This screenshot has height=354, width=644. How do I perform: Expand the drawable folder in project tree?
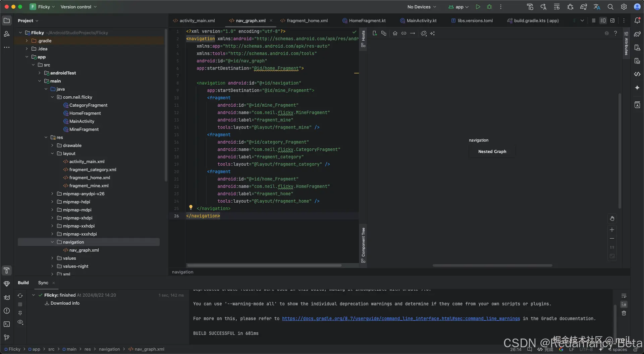pyautogui.click(x=52, y=145)
